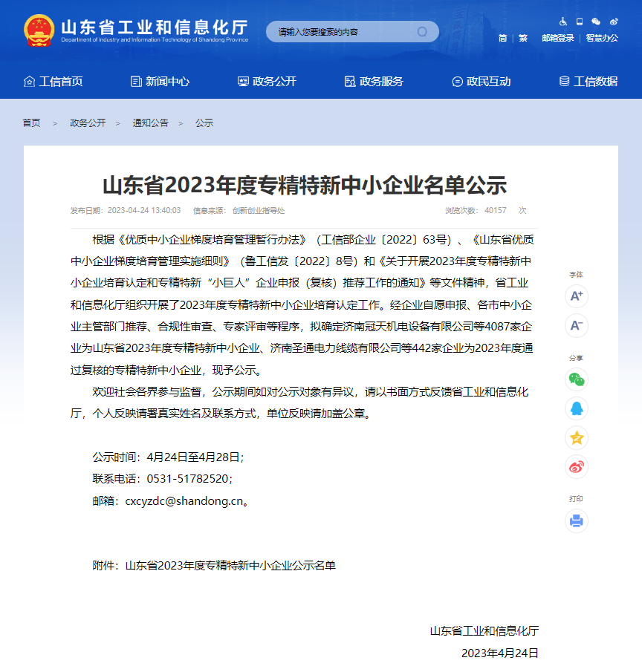
Task: Switch to traditional Chinese 繁
Action: [523, 38]
